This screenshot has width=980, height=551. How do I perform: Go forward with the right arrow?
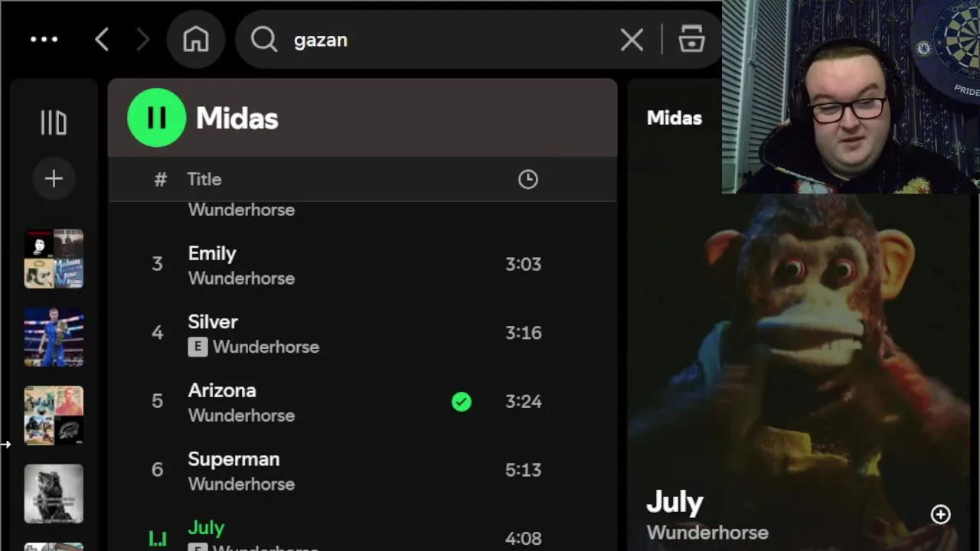pyautogui.click(x=142, y=40)
